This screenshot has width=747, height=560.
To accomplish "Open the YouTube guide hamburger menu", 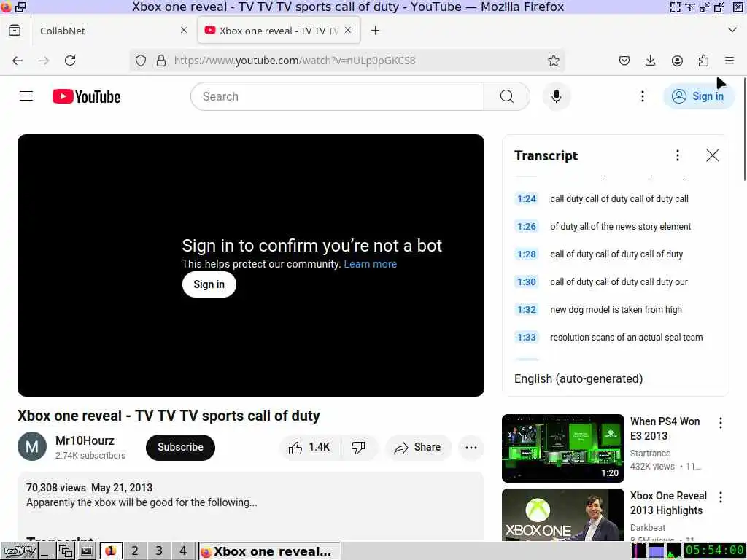I will [26, 96].
